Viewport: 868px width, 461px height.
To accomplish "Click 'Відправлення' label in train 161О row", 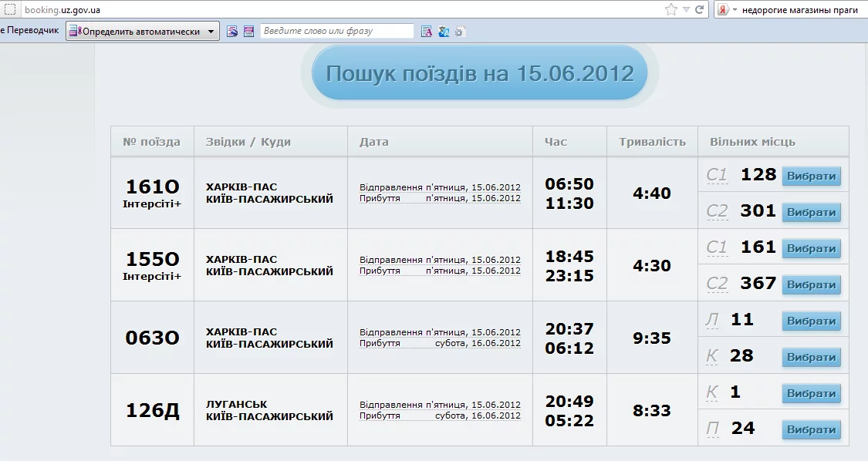I will coord(391,187).
